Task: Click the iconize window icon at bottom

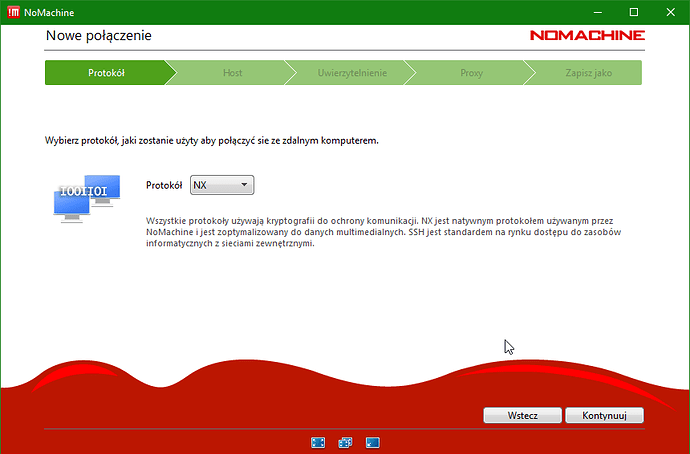Action: (372, 441)
